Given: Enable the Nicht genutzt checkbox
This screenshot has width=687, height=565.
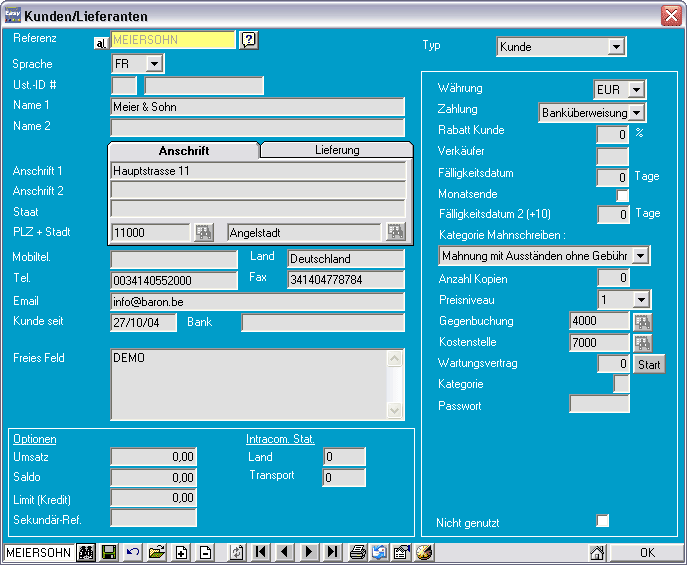Looking at the screenshot, I should 602,521.
